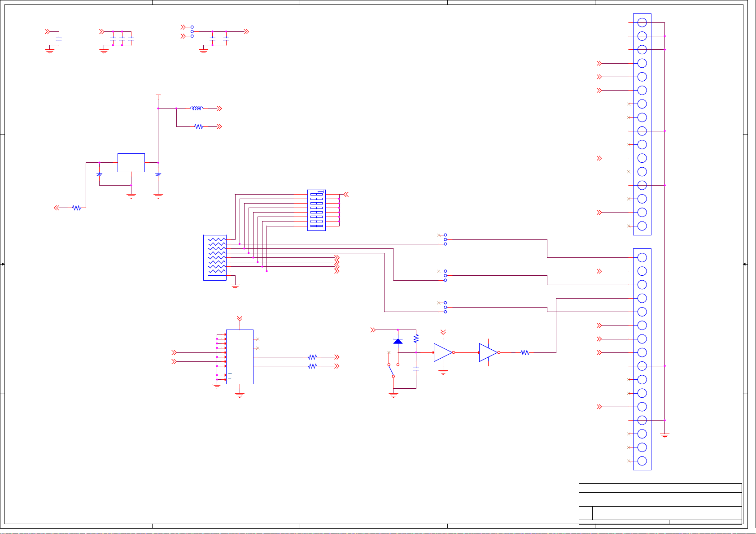Click the polarized capacitor left of the regulator
This screenshot has height=534, width=756.
(x=100, y=174)
